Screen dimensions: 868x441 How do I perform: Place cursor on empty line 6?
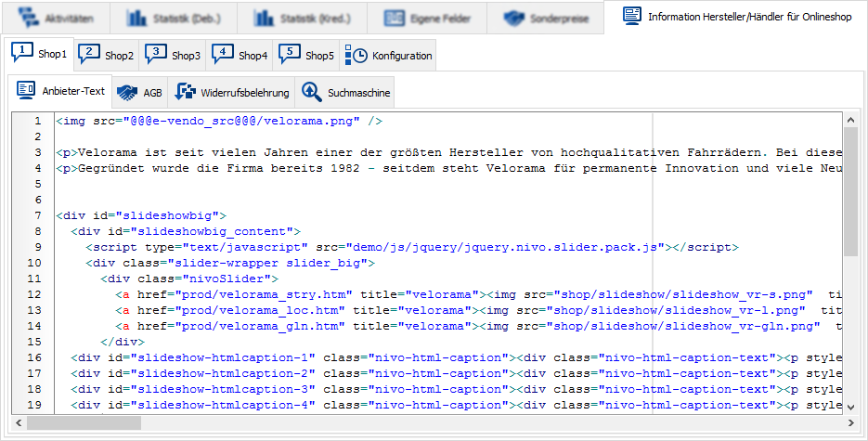point(449,200)
